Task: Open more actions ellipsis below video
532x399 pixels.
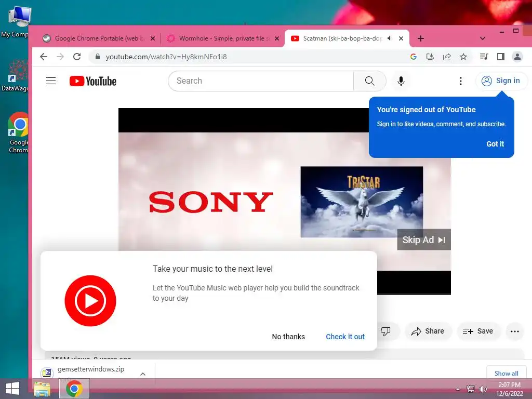Action: [x=515, y=331]
